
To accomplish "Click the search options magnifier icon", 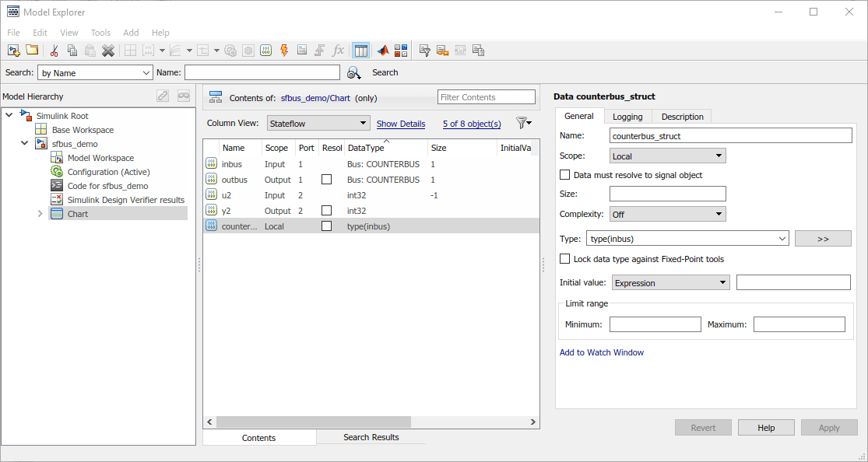I will (354, 72).
